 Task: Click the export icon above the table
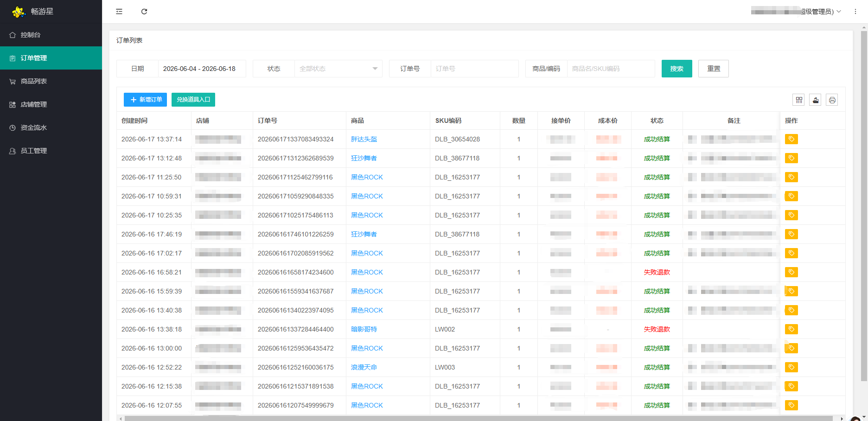[815, 100]
